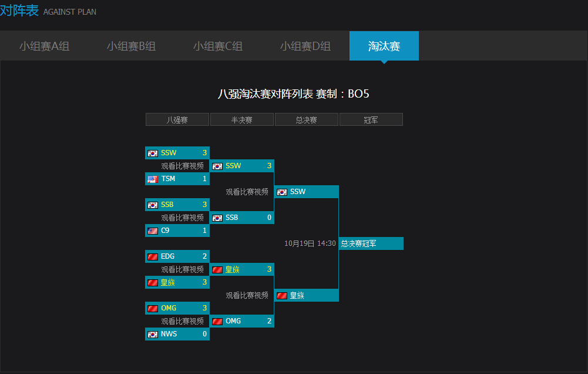Click the 对阵表 AGAINST PLAN heading

click(x=48, y=11)
